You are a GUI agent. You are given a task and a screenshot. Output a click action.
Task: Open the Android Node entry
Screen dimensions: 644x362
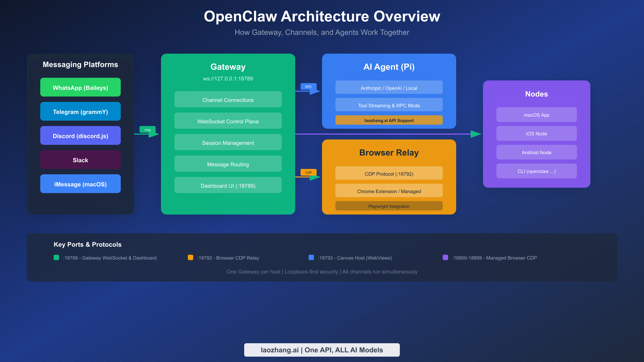(x=536, y=152)
